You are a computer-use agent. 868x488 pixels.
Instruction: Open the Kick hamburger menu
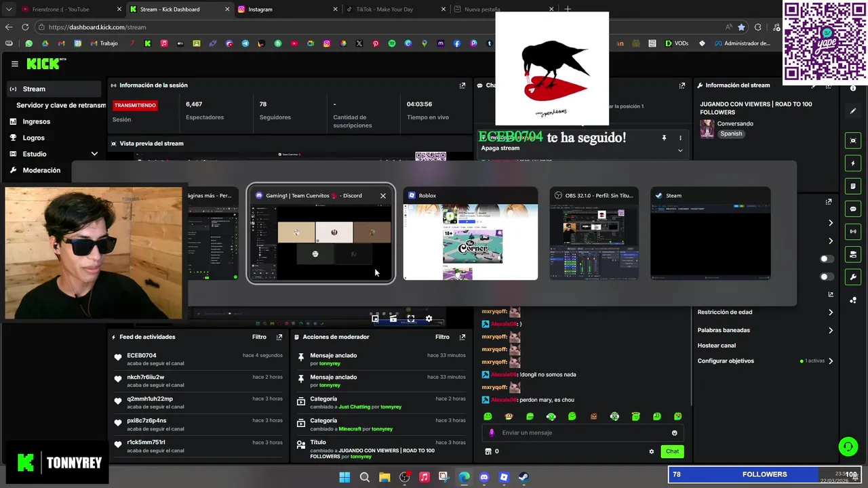(14, 64)
